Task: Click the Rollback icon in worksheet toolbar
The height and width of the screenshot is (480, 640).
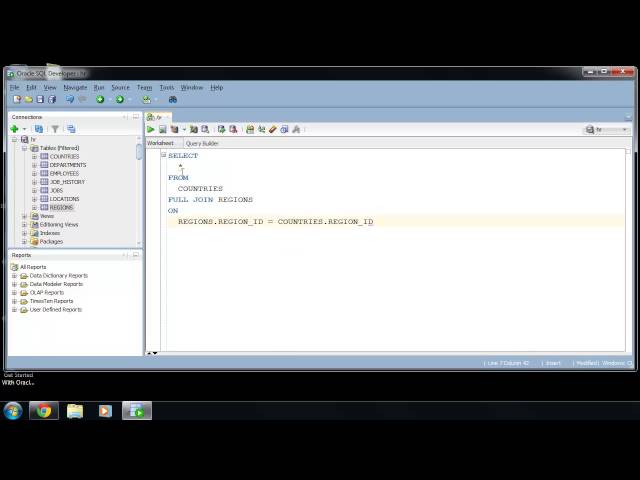Action: [233, 129]
